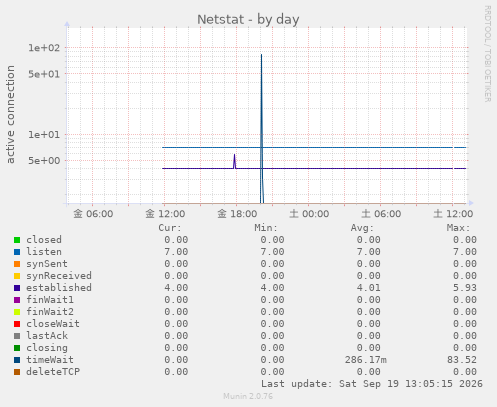Viewport: 497px width, 407px height.
Task: Click the '土 06:00' x-axis label
Action: coord(381,214)
